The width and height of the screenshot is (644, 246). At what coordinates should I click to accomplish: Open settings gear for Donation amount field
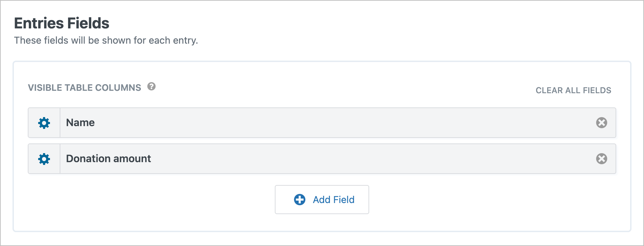pyautogui.click(x=44, y=159)
